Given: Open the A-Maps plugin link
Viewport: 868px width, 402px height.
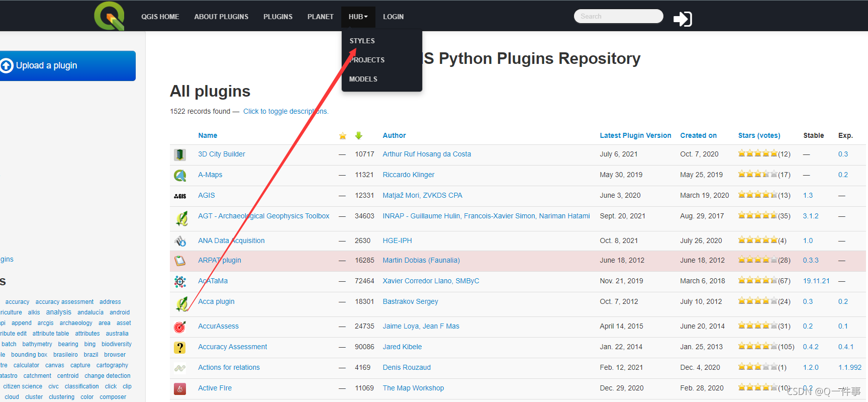Looking at the screenshot, I should point(210,175).
